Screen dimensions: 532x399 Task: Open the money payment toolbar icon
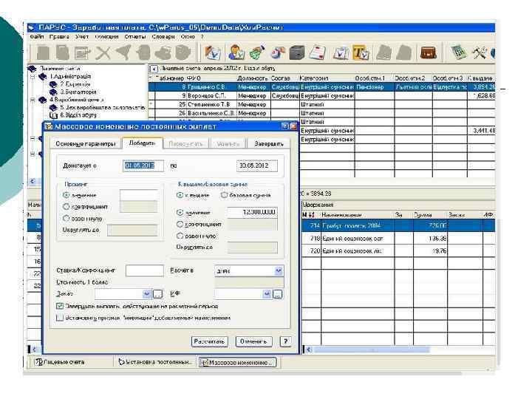coord(257,52)
